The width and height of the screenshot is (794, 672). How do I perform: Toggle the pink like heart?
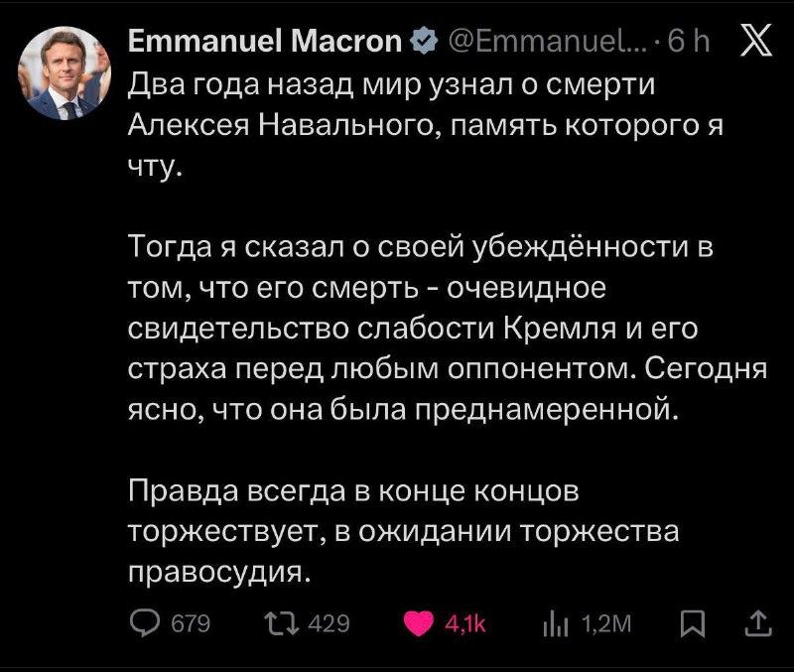[421, 623]
